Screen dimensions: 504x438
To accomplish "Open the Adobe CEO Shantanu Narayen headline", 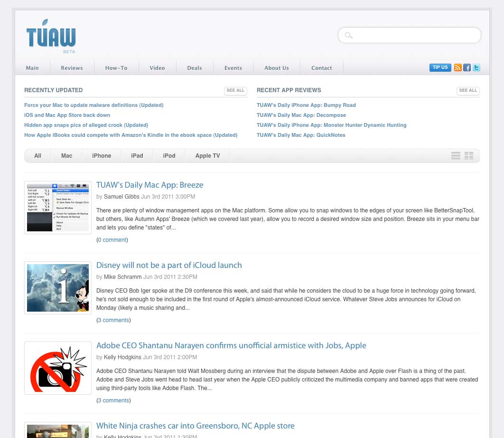I will [x=231, y=346].
